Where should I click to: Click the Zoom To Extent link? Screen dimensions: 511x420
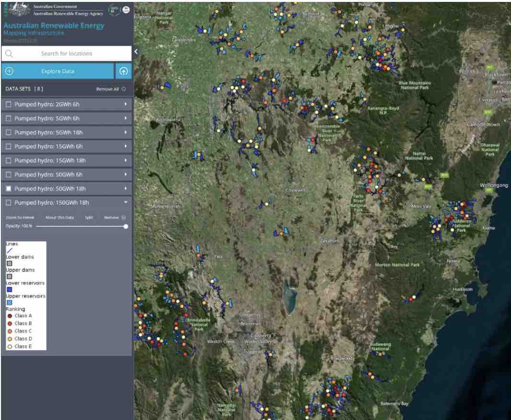point(20,217)
